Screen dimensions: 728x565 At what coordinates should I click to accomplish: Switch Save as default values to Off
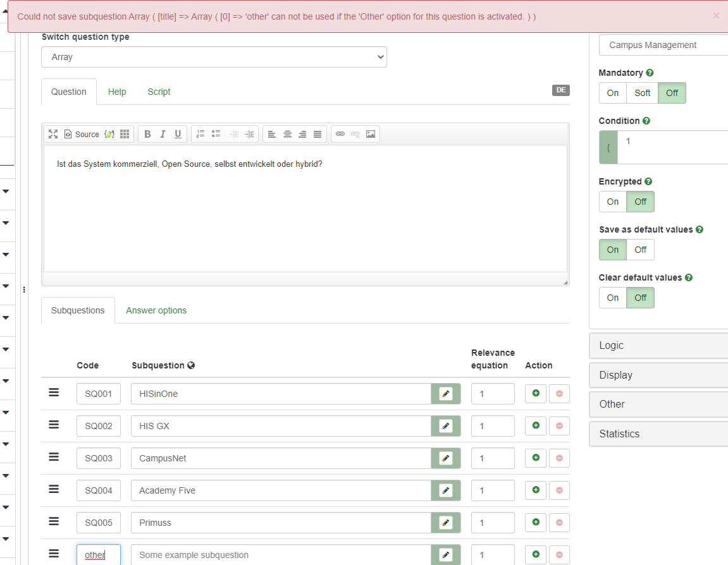tap(640, 250)
